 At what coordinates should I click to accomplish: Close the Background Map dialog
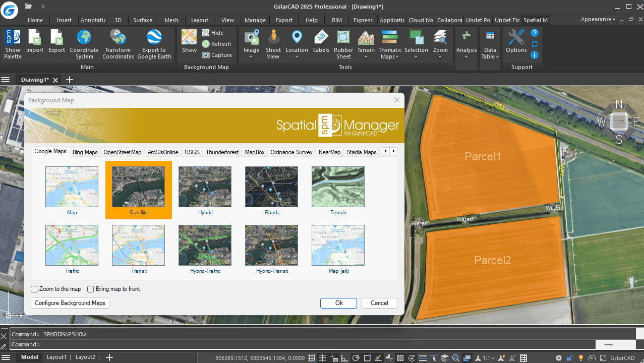click(397, 100)
